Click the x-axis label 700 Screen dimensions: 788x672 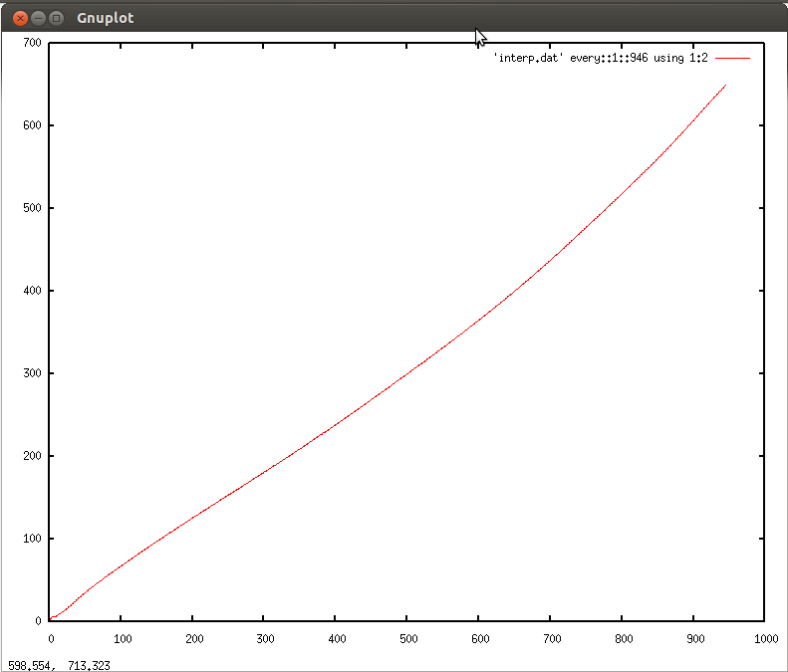coord(552,639)
